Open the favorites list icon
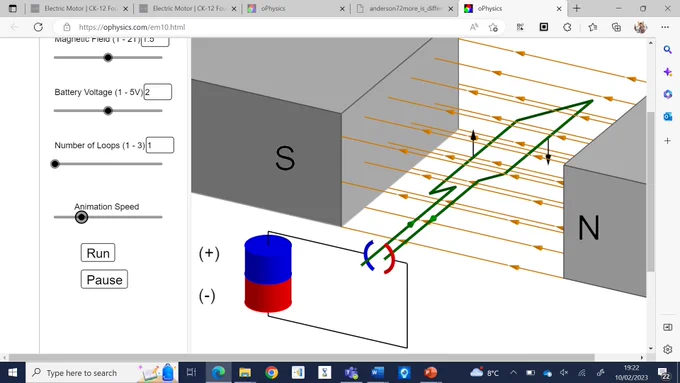The image size is (680, 383). 593,27
